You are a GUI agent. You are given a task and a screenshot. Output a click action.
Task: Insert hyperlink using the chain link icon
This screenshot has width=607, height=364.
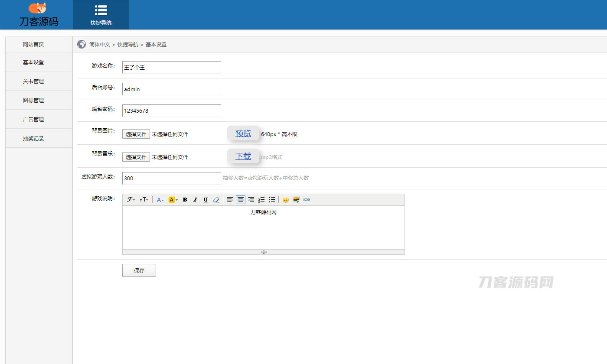[307, 200]
